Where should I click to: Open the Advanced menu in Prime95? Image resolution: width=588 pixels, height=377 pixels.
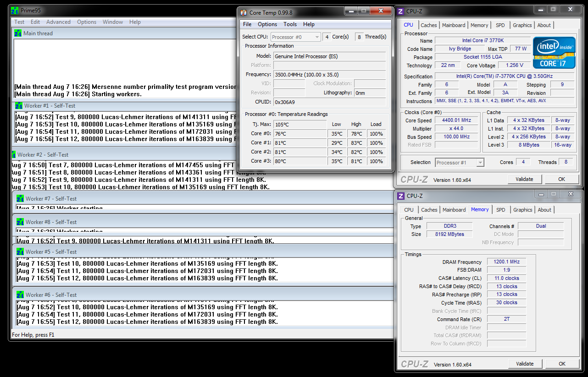(x=58, y=22)
